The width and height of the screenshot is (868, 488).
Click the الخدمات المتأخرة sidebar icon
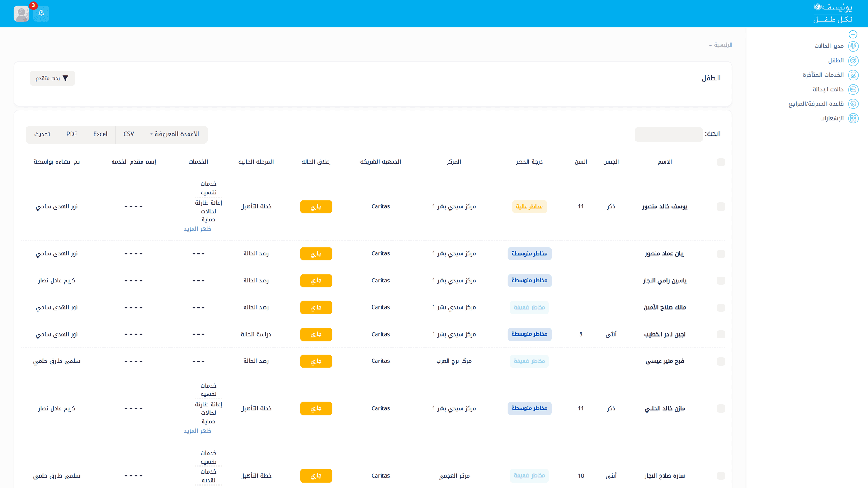(x=853, y=75)
